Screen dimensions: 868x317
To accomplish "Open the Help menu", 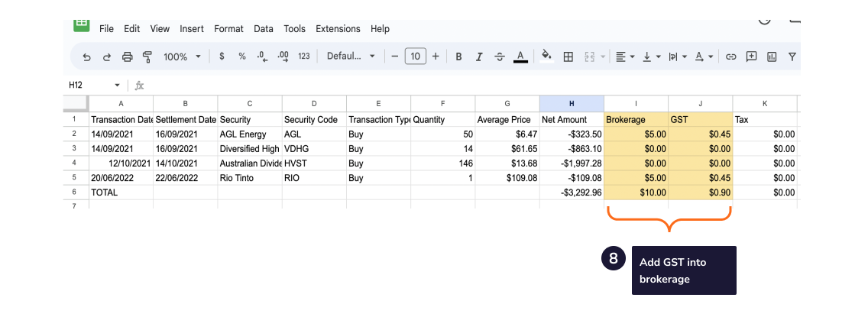I will coord(380,29).
